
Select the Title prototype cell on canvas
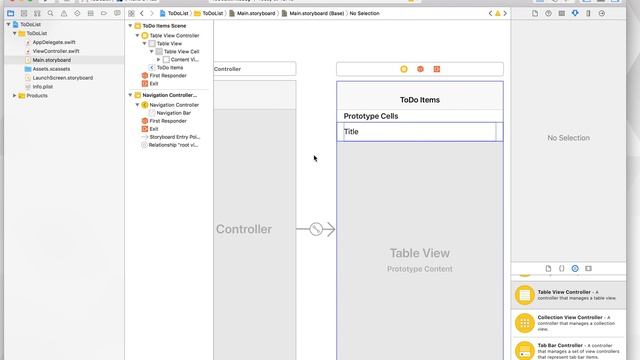point(420,132)
